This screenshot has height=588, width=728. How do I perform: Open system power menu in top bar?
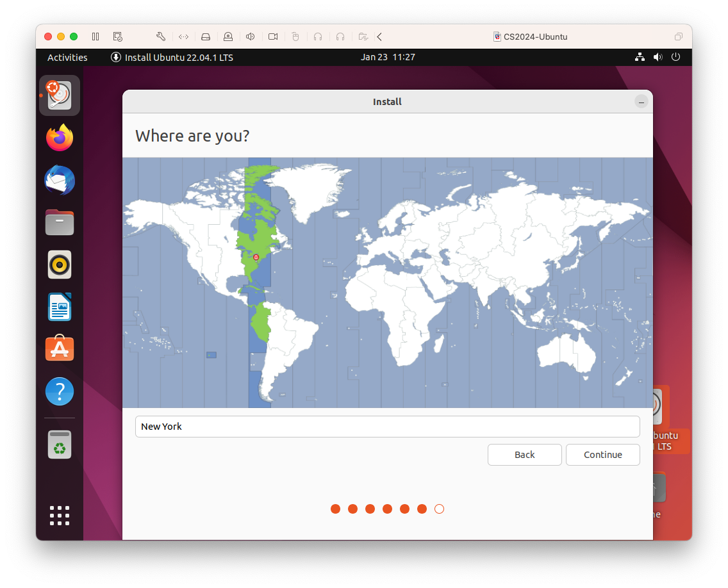click(x=675, y=57)
